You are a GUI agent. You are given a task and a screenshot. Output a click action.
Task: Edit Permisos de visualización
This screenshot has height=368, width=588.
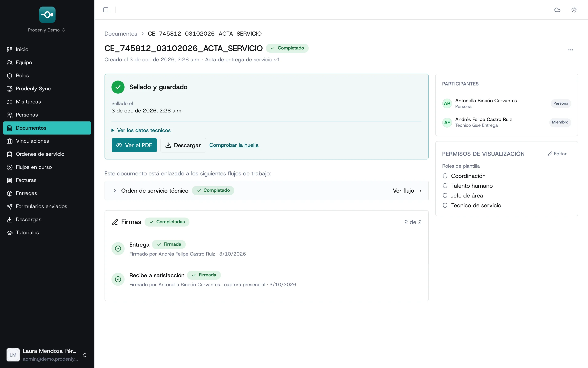[x=557, y=154]
